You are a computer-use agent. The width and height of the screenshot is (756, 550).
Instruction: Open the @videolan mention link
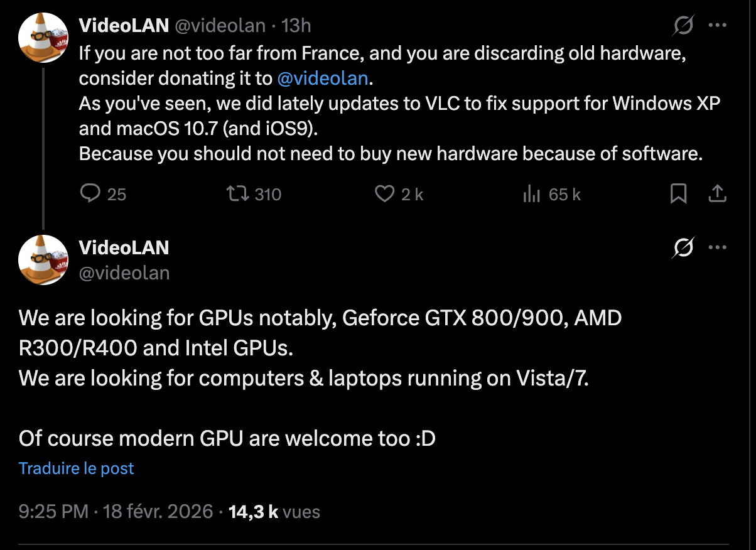325,78
